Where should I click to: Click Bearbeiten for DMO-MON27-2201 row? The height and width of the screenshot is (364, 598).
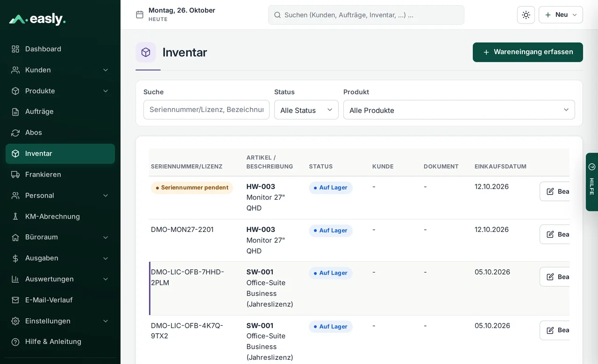(555, 234)
